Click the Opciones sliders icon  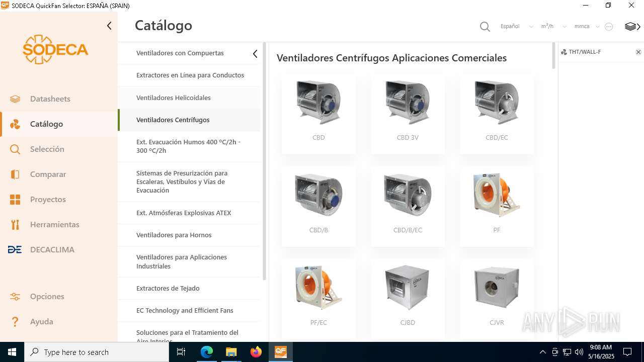click(x=15, y=297)
